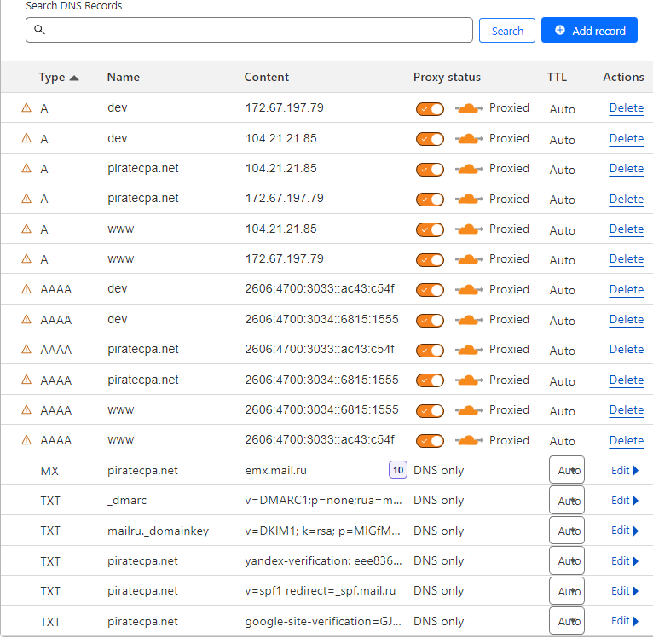
Task: Click the Search button
Action: tap(507, 31)
